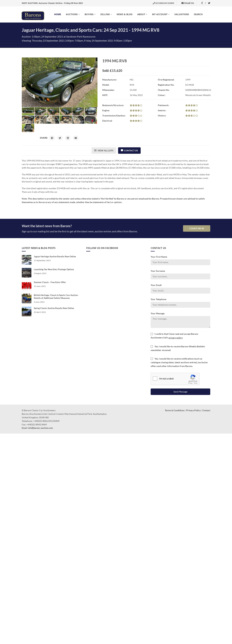Click the Paintwork star rating
232x644 pixels.
point(191,105)
